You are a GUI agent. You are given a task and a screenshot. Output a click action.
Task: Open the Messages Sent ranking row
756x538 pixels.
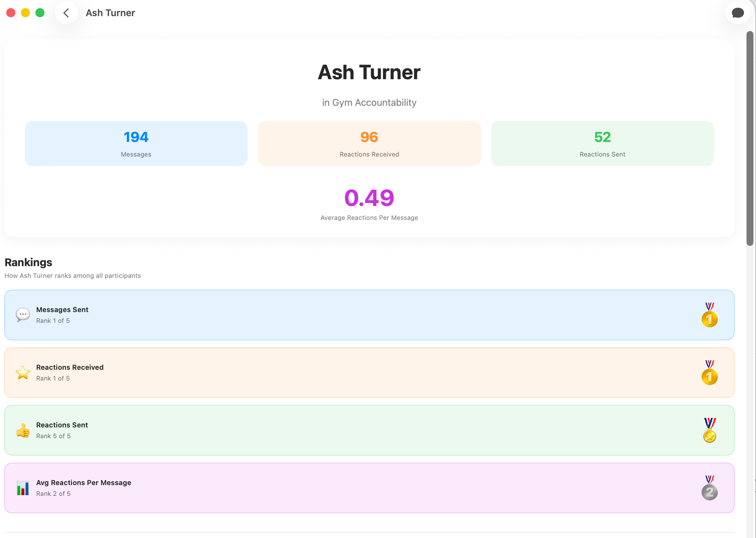coord(369,315)
